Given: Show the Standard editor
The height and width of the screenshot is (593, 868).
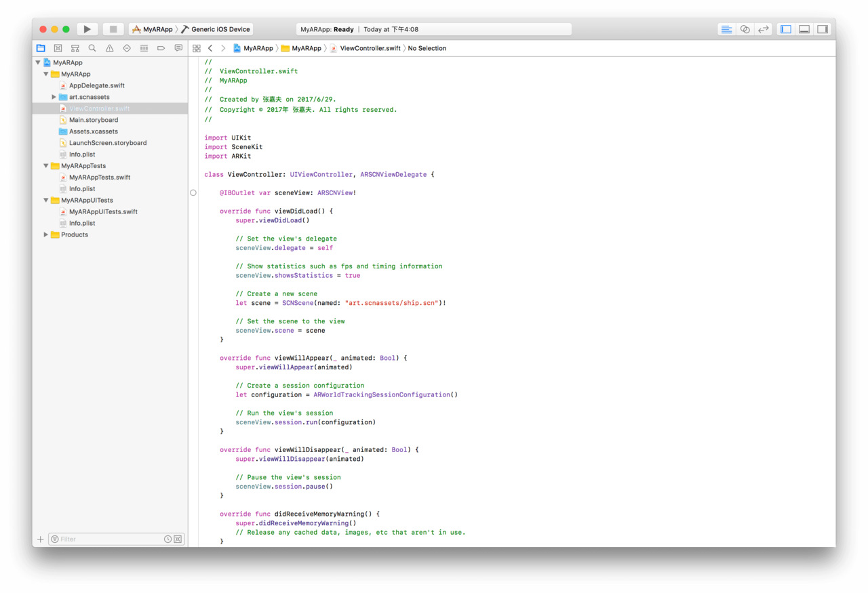Looking at the screenshot, I should tap(726, 29).
